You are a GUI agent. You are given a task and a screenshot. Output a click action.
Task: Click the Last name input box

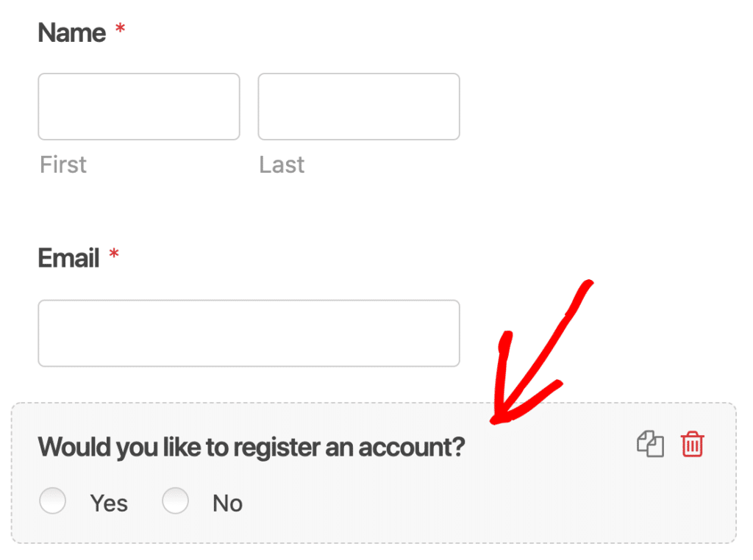(x=358, y=106)
